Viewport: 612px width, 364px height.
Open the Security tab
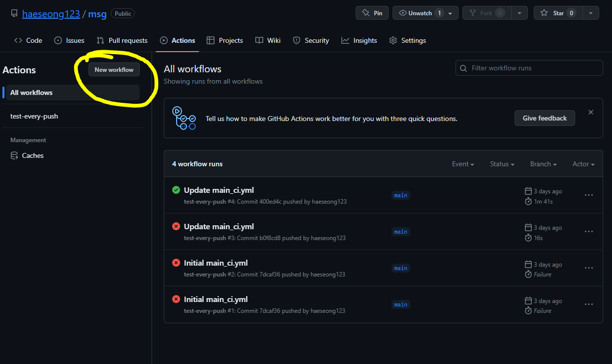click(311, 40)
